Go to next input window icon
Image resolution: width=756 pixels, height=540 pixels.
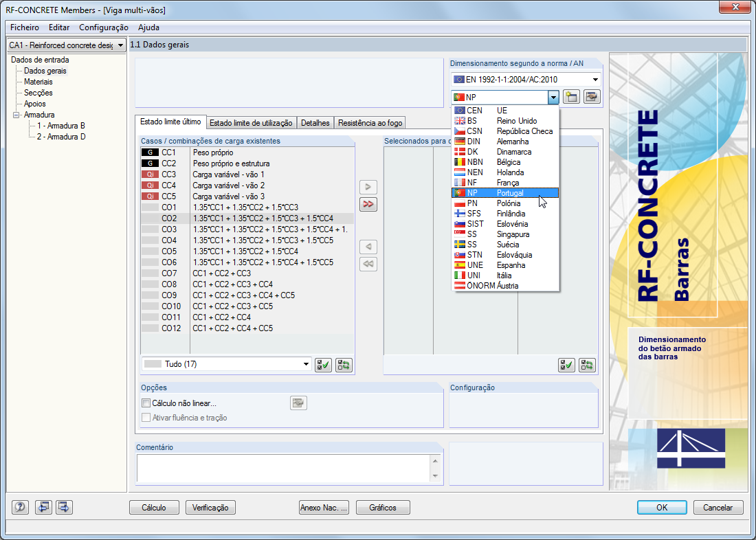click(x=64, y=507)
